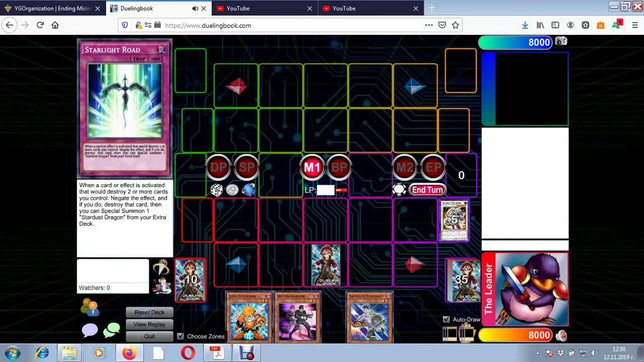Select the M1 main phase button
Screen dimensions: 644x362
312,168
